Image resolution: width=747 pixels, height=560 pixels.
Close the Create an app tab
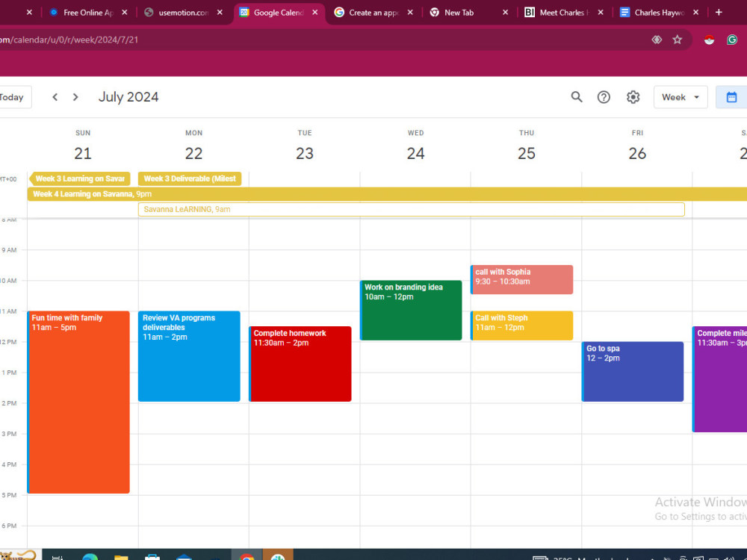click(x=410, y=13)
